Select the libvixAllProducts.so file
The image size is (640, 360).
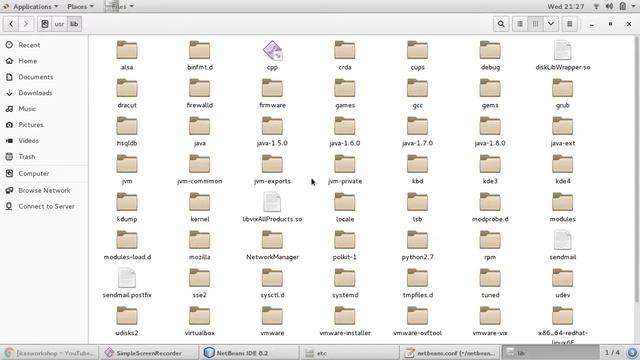(272, 207)
